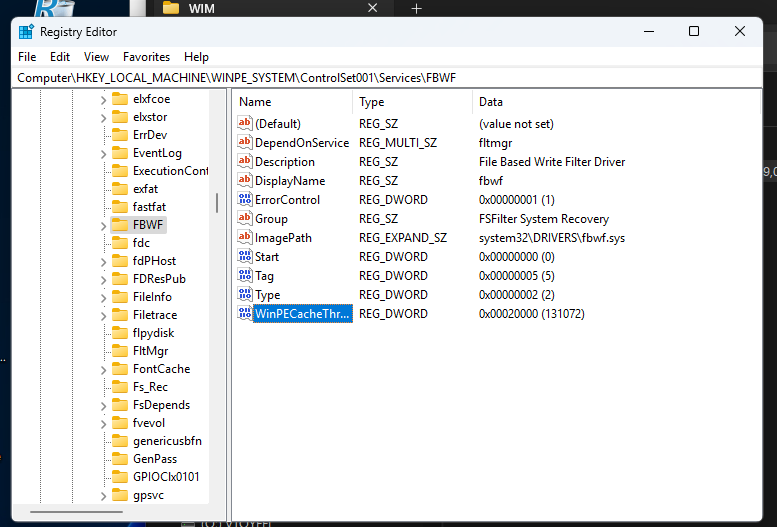Close the WIM tab in background window
Viewport: 777px width, 527px height.
373,8
